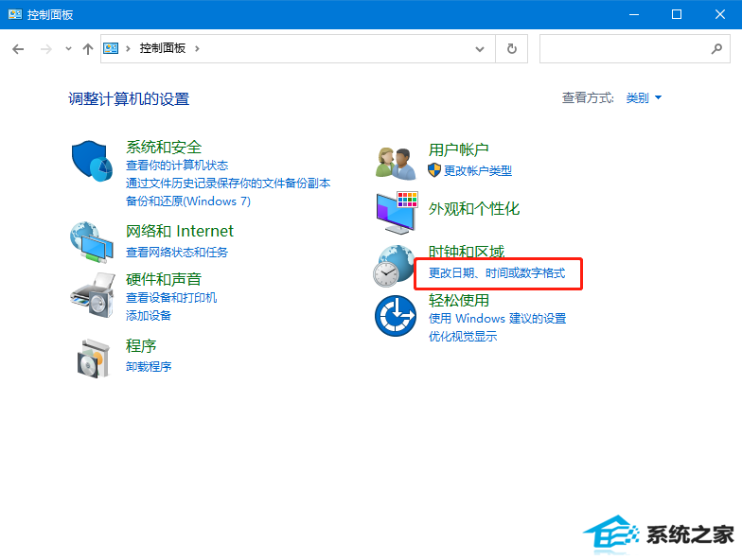Image resolution: width=742 pixels, height=560 pixels.
Task: Open the Appearance and Personalization monitor icon
Action: (397, 213)
